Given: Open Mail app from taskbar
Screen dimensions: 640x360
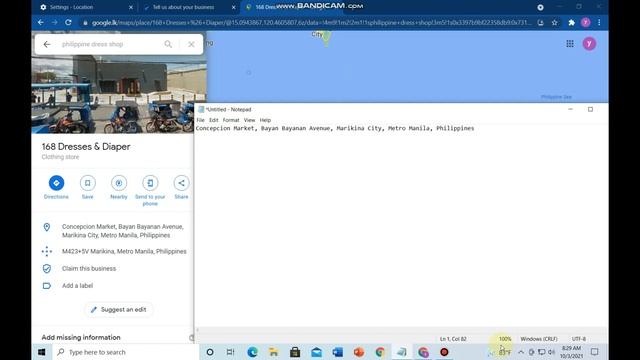Looking at the screenshot, I should pyautogui.click(x=316, y=352).
